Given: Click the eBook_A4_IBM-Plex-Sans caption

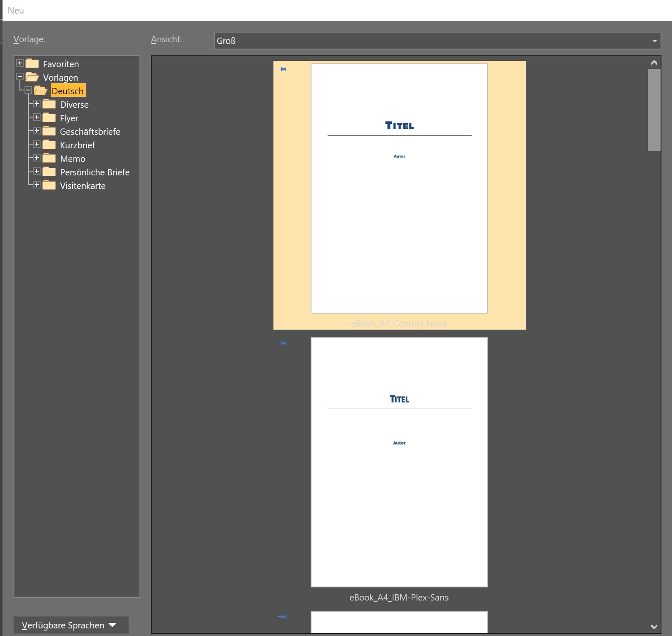Looking at the screenshot, I should [399, 598].
